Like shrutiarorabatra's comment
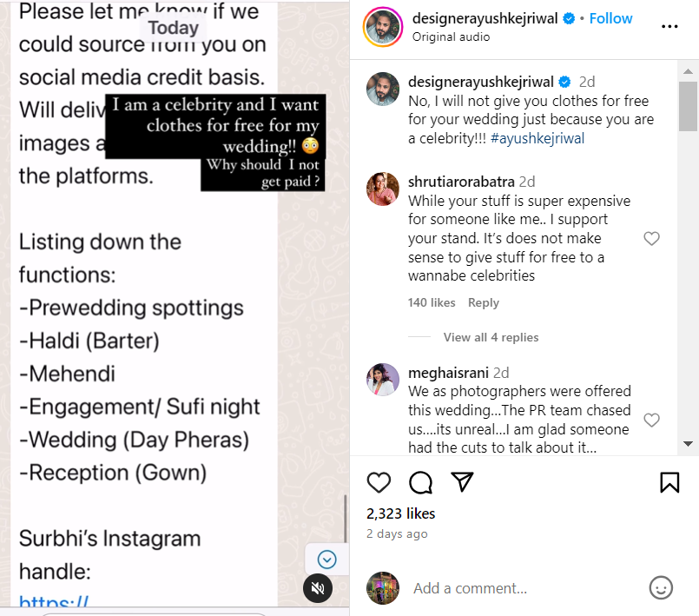The image size is (699, 616). [651, 239]
